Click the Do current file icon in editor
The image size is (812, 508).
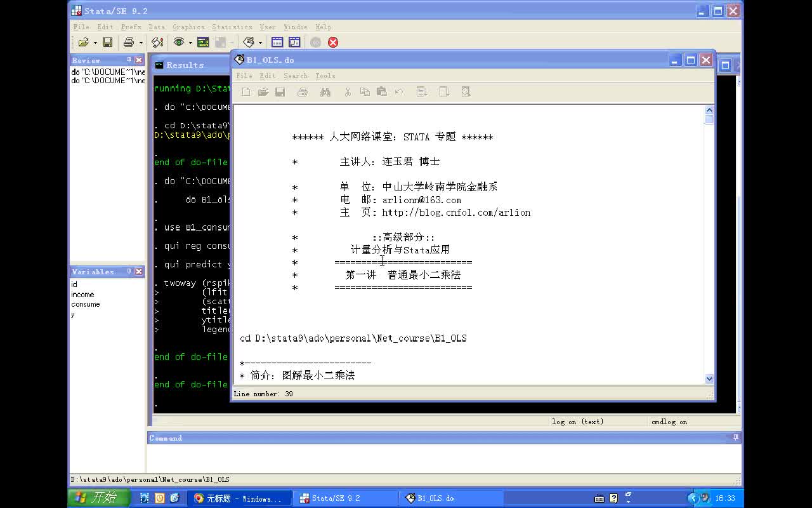coord(422,92)
